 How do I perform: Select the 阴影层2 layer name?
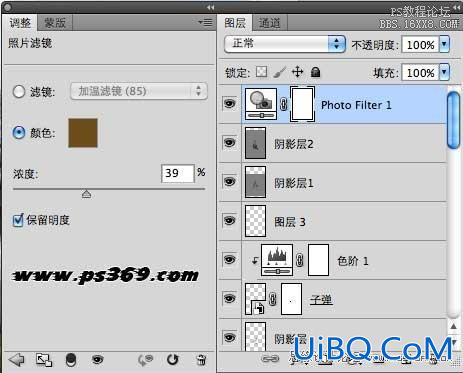point(294,144)
